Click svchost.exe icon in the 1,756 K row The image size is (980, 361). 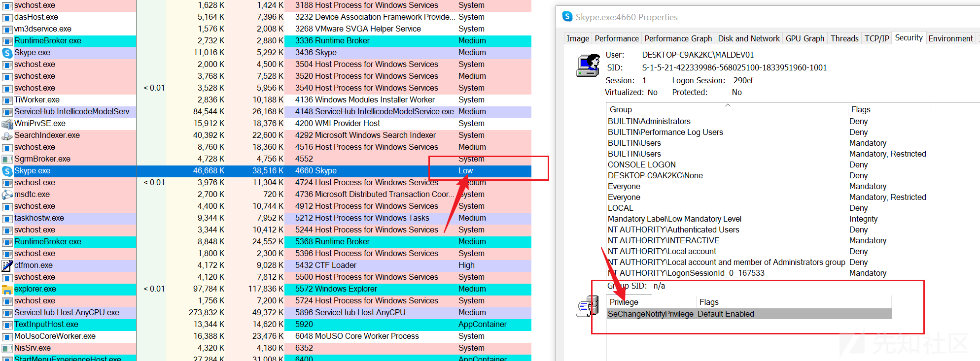coord(7,301)
